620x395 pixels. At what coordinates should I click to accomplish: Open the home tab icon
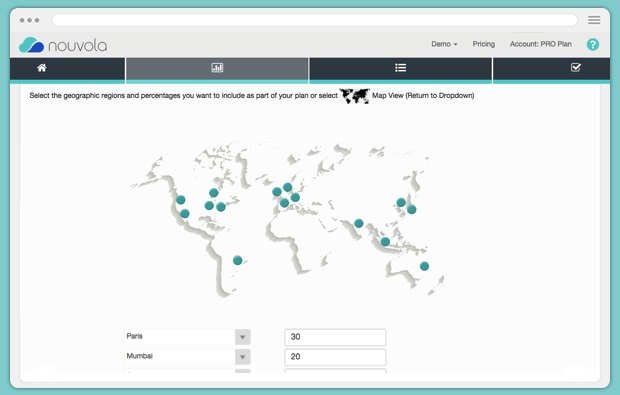[x=42, y=68]
